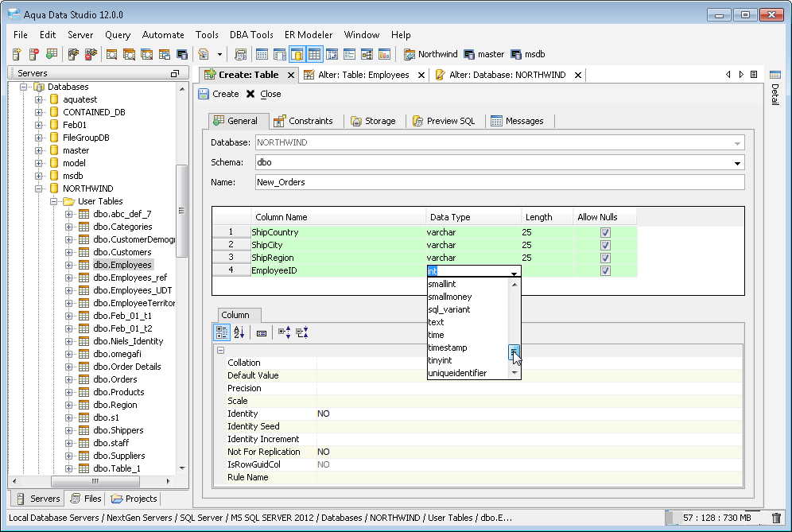792x532 pixels.
Task: Click the Northwind server shortcut in toolbar
Action: tap(430, 55)
